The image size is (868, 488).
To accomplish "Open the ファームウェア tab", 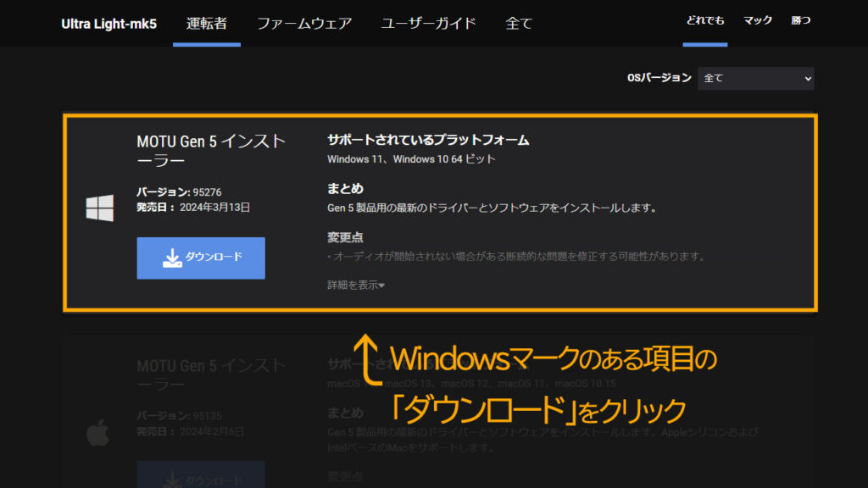I will (304, 23).
